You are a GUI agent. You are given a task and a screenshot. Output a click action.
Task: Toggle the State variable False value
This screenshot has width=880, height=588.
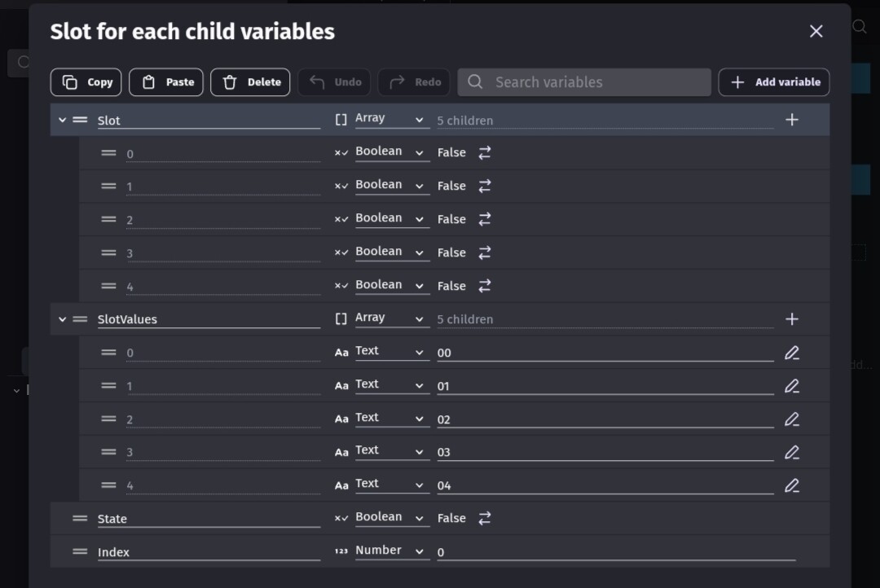(485, 518)
